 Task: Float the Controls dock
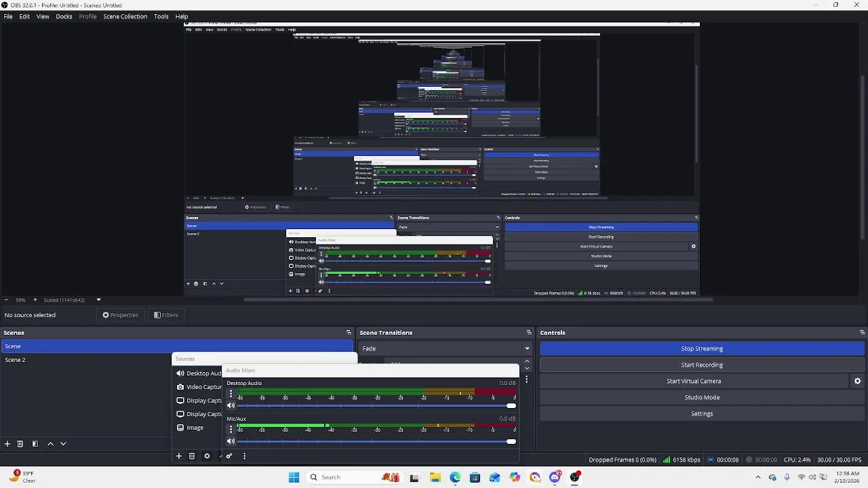[x=862, y=333]
